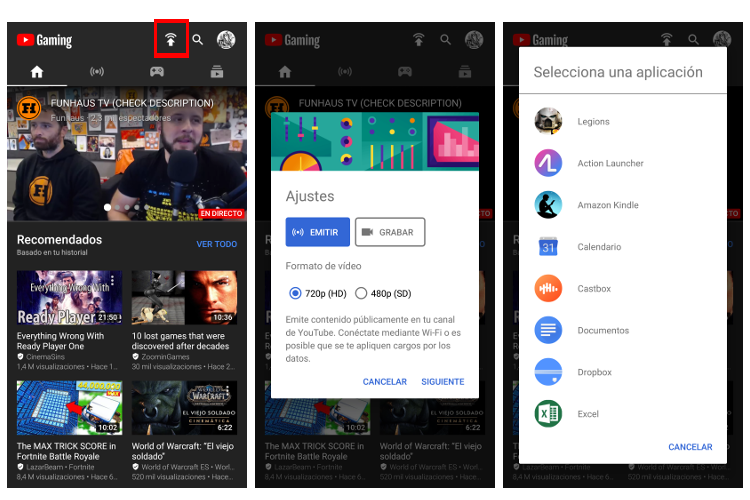Pick Excel in the app selection list

tap(548, 414)
